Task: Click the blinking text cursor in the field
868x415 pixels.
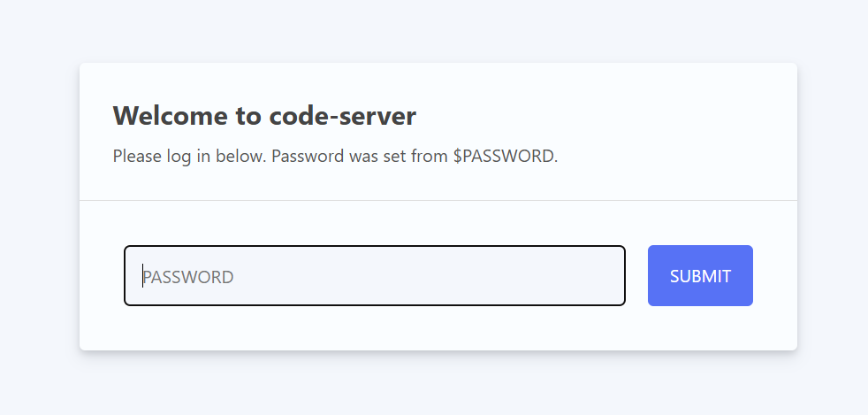Action: [142, 276]
